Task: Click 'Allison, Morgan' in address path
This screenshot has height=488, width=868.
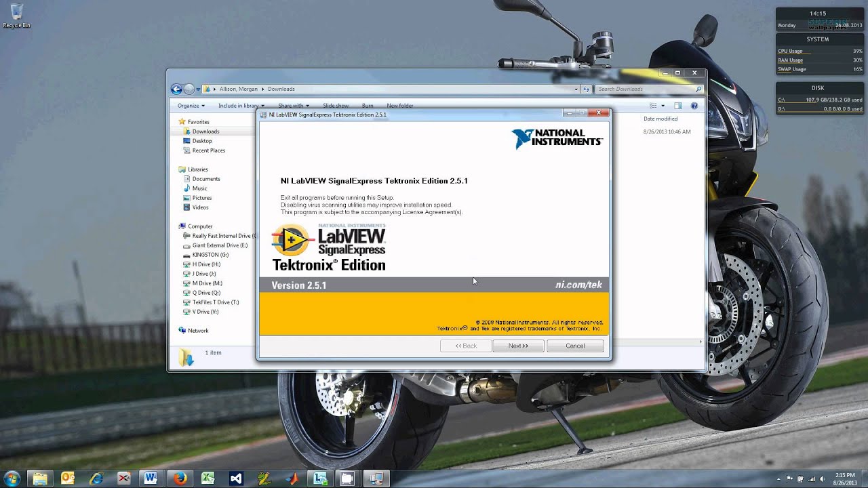Action: [238, 89]
